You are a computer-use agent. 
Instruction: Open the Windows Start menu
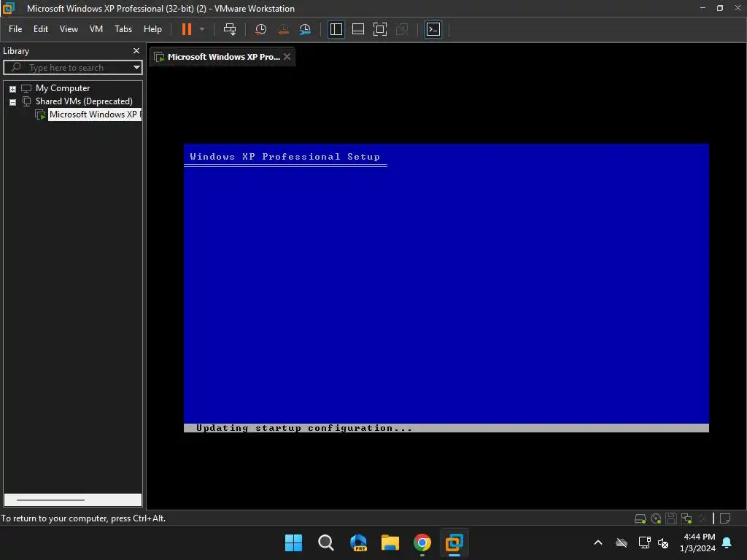[293, 542]
